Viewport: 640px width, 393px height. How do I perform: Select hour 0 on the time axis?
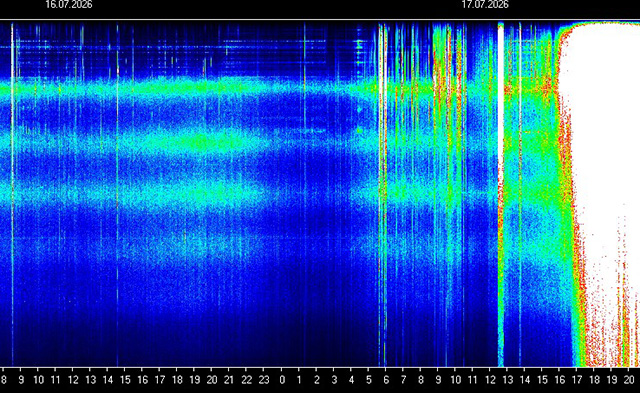tap(282, 380)
